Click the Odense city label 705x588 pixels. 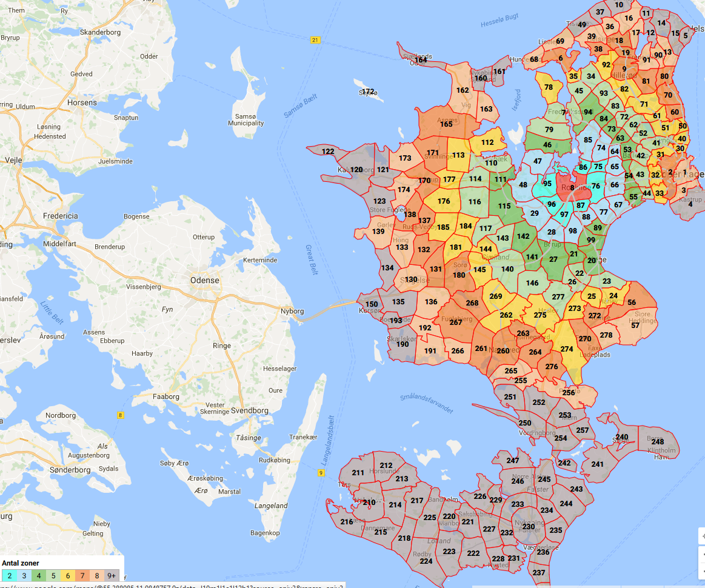204,280
